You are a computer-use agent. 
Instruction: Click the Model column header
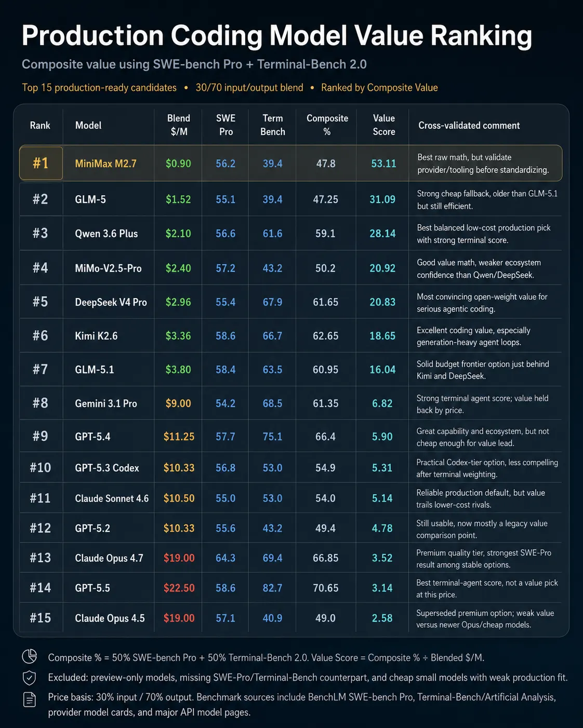pyautogui.click(x=88, y=125)
